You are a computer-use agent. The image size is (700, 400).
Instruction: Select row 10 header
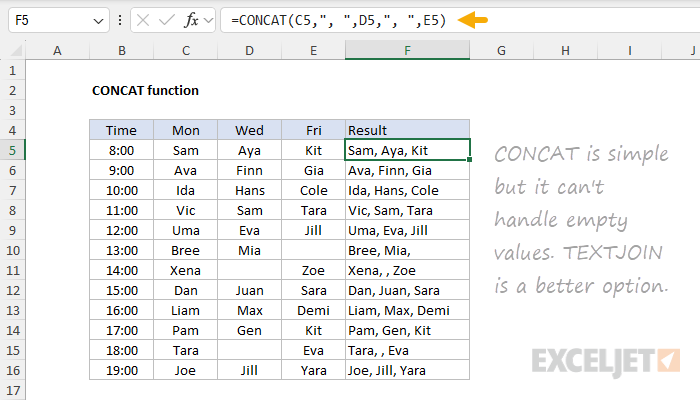(x=12, y=250)
